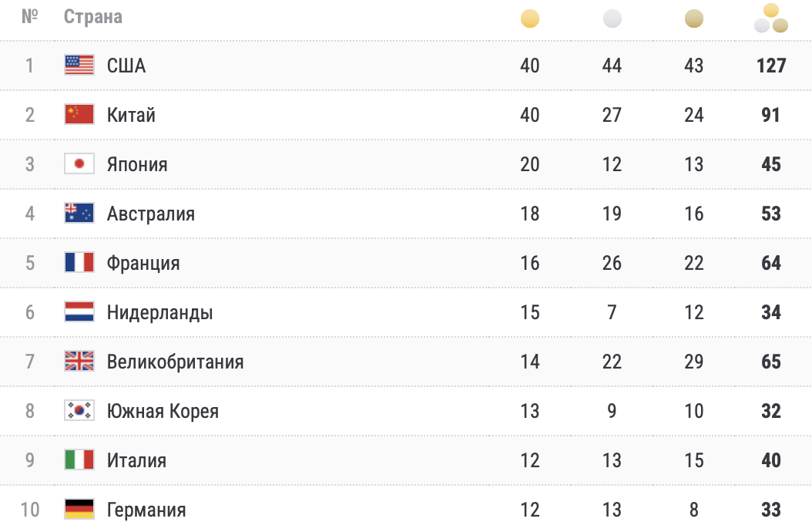The width and height of the screenshot is (812, 532).
Task: Click the total medals column icon
Action: 771,19
